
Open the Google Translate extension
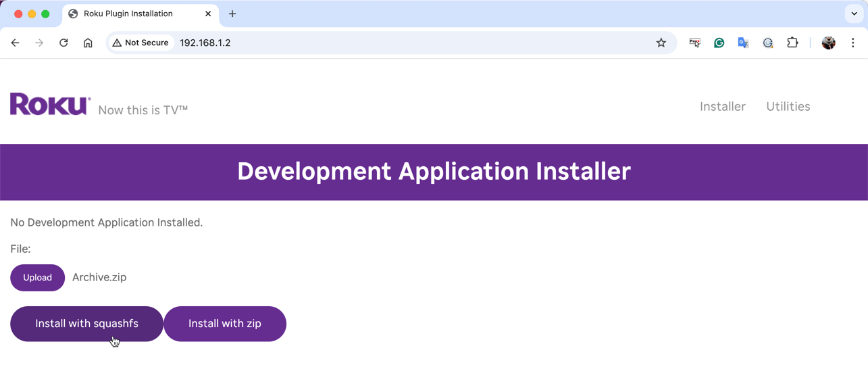[744, 43]
